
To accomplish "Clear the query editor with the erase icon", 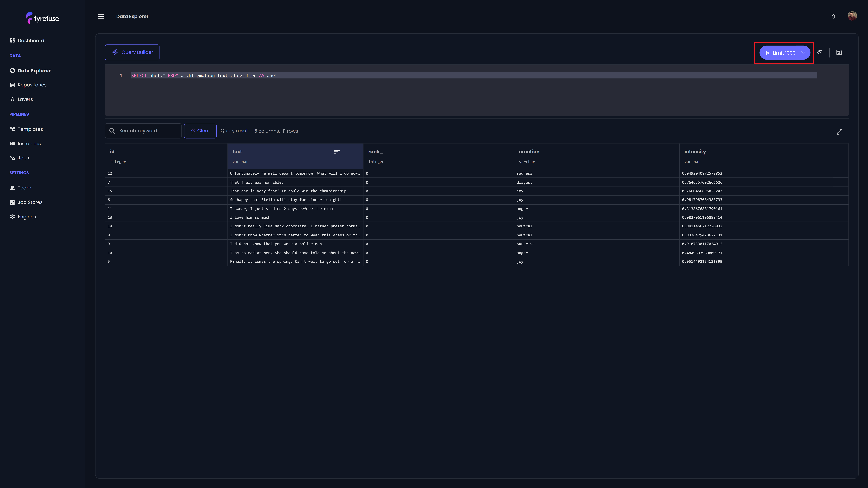I will click(820, 53).
